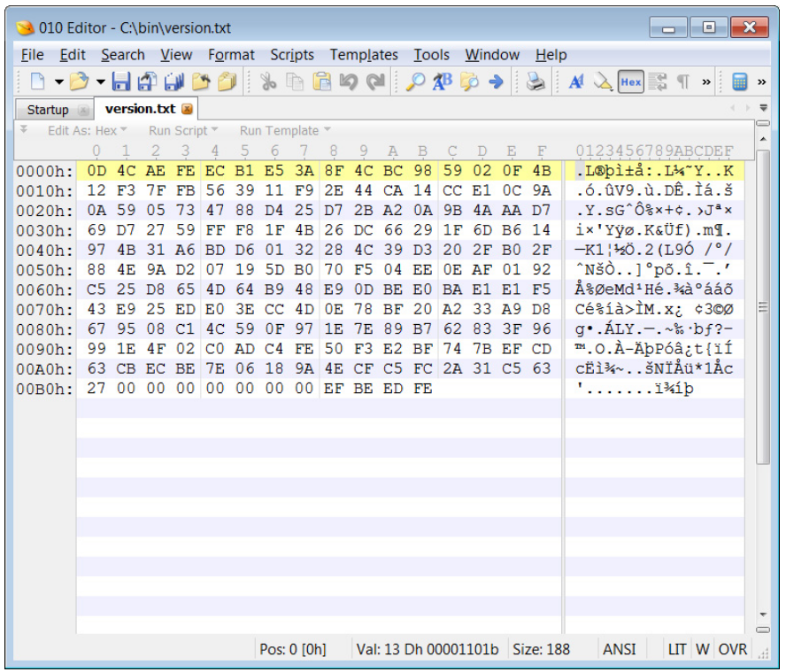Click the Pos: 0 [0h] status field
Image resolution: width=786 pixels, height=672 pixels.
click(x=293, y=650)
